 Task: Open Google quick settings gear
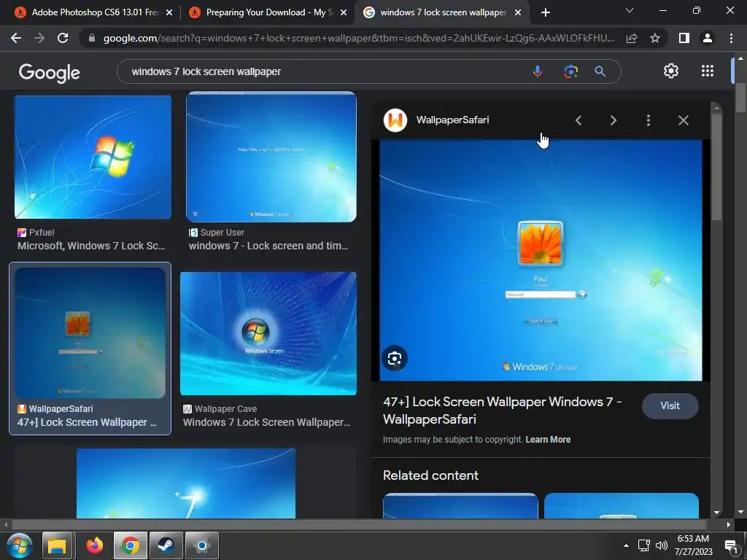[x=671, y=71]
